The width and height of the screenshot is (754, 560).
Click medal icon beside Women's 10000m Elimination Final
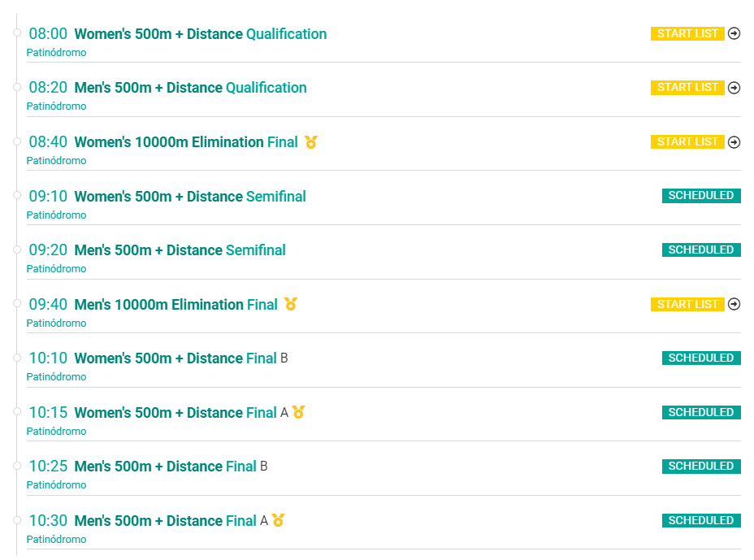click(311, 142)
